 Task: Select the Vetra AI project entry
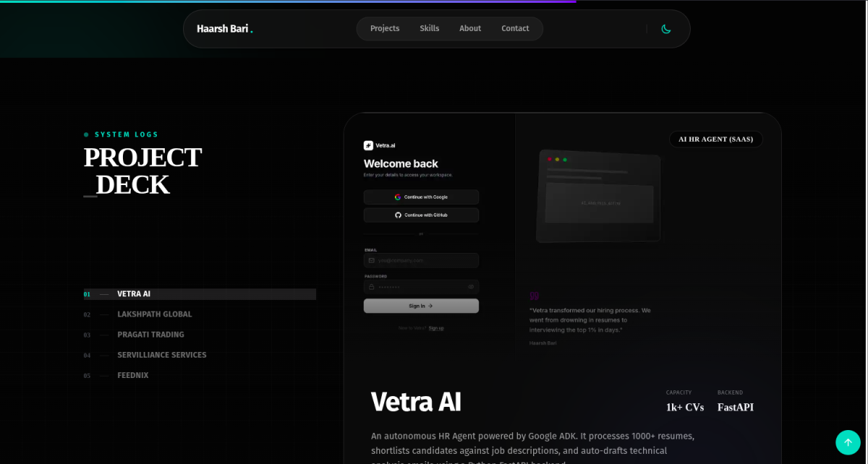[134, 294]
